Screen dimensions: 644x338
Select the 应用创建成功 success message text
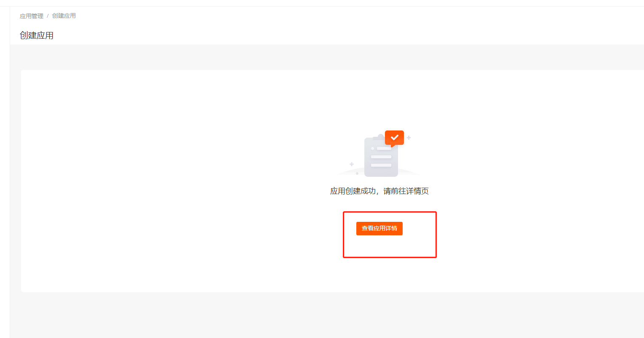[x=353, y=191]
